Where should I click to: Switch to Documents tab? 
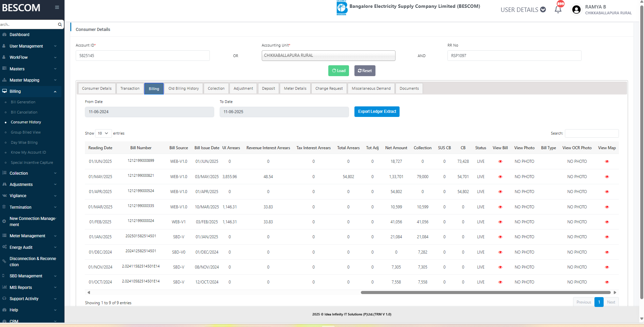pyautogui.click(x=409, y=88)
